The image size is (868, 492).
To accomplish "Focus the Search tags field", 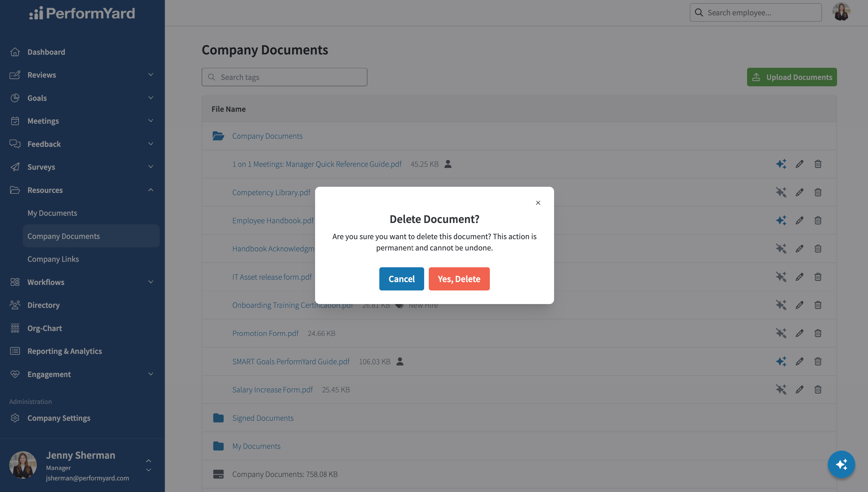I will (284, 77).
